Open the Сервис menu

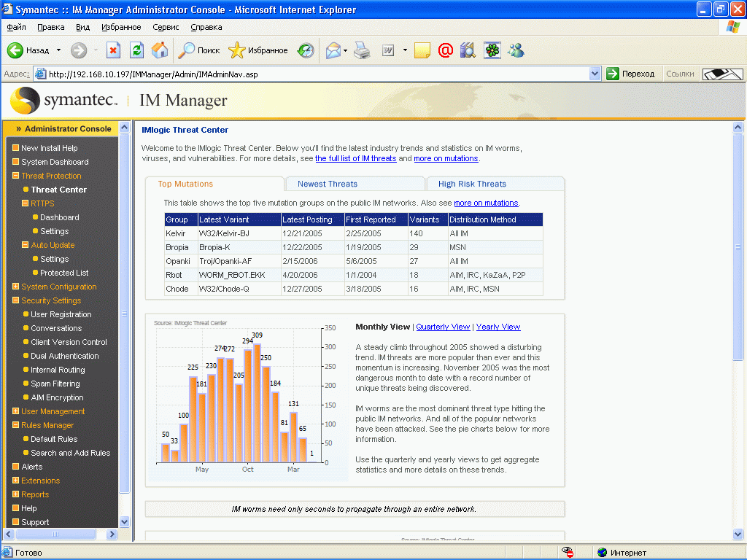(x=166, y=27)
